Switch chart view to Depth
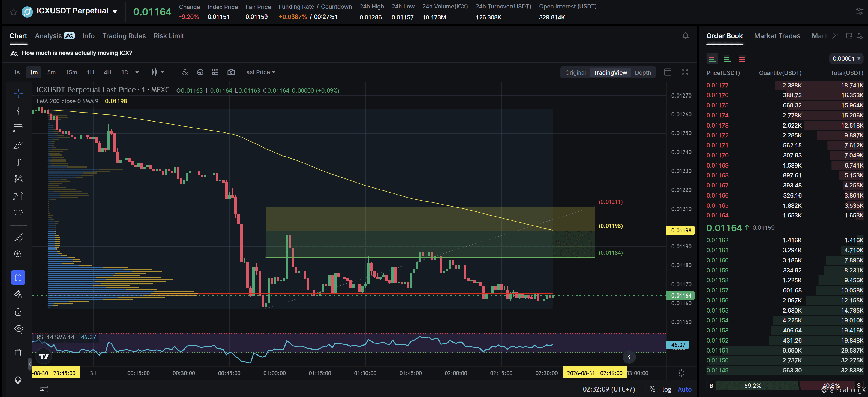 (642, 72)
